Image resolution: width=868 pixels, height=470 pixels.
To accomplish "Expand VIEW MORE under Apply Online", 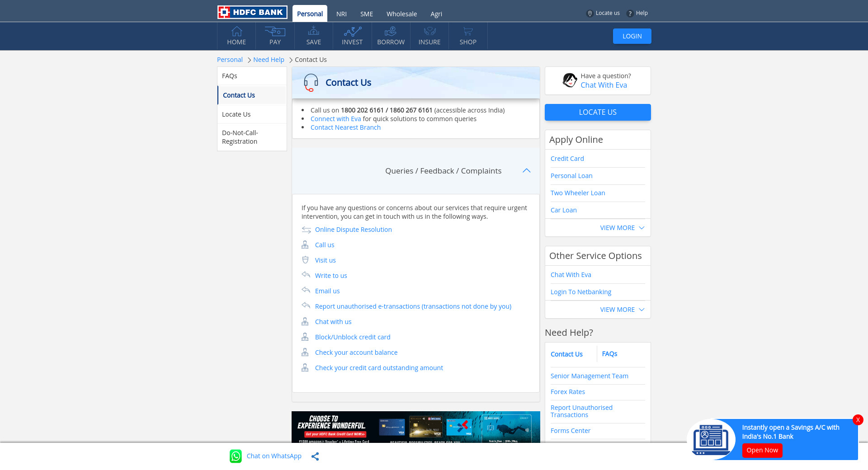I will pos(622,228).
